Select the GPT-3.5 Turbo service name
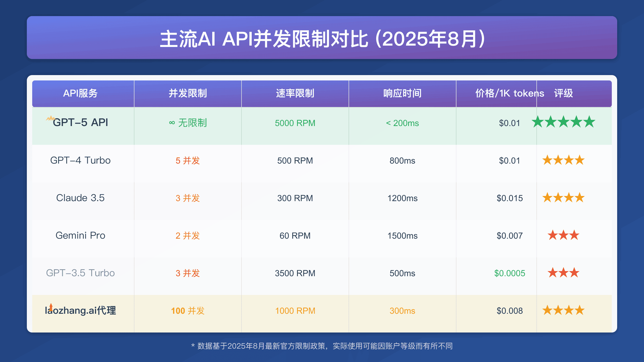The height and width of the screenshot is (362, 644). pyautogui.click(x=80, y=273)
